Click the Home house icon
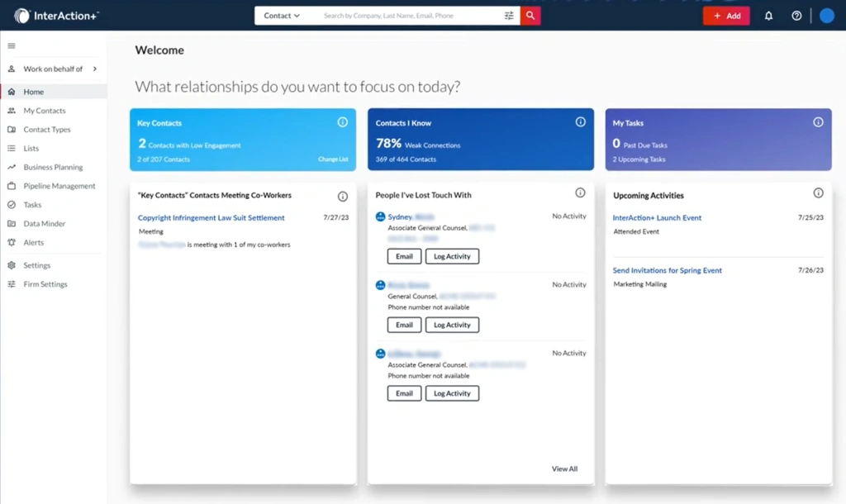Viewport: 846px width, 504px height. point(12,92)
